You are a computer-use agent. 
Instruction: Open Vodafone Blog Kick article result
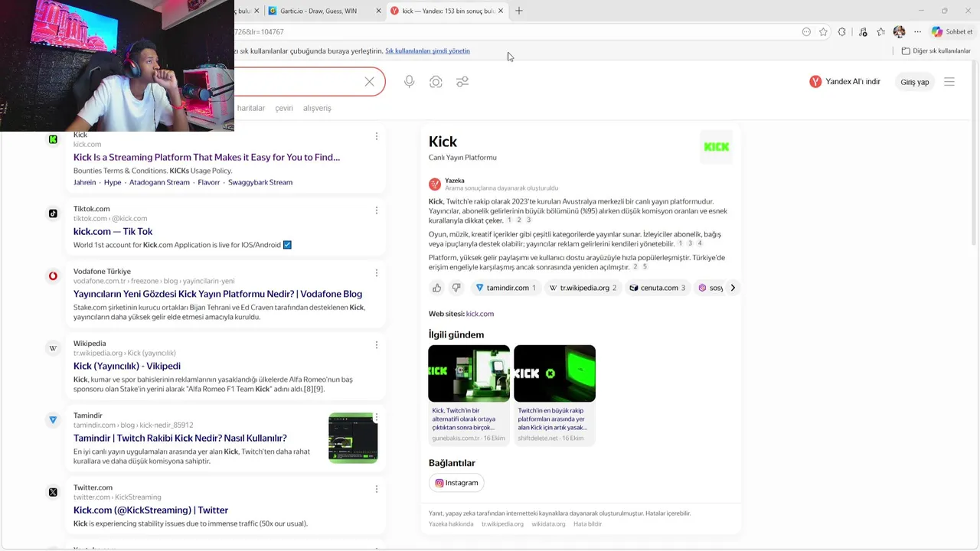pyautogui.click(x=217, y=294)
